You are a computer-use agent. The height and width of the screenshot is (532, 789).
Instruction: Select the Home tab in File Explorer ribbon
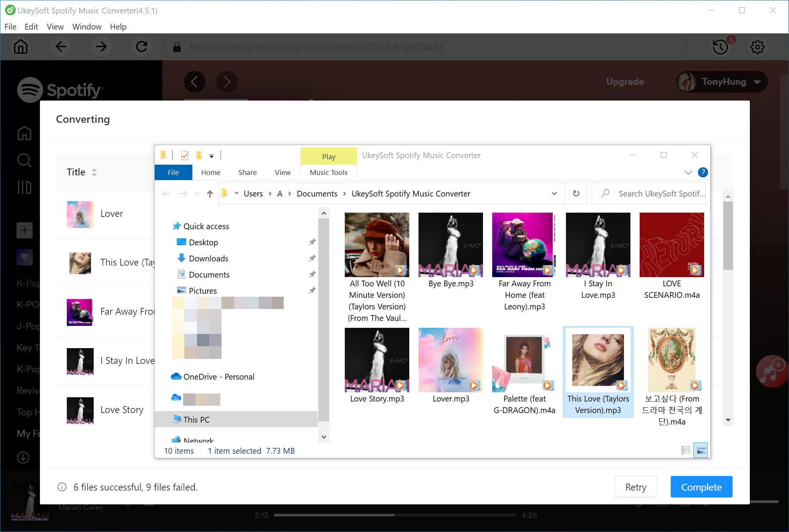click(210, 172)
